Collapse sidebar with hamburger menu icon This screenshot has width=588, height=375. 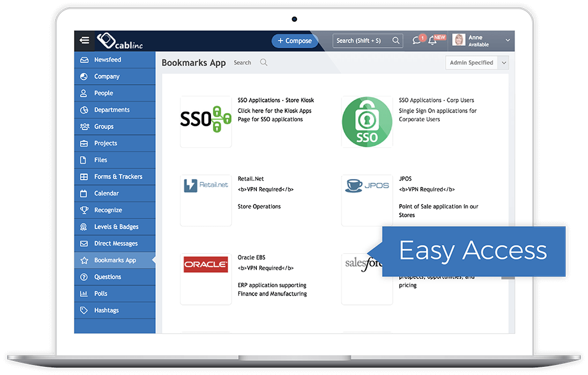tap(84, 40)
